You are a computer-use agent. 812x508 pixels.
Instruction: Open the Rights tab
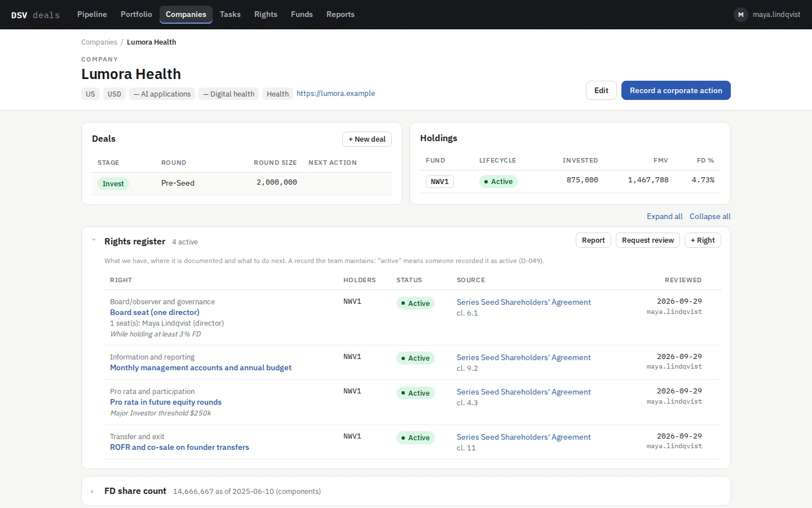(266, 14)
